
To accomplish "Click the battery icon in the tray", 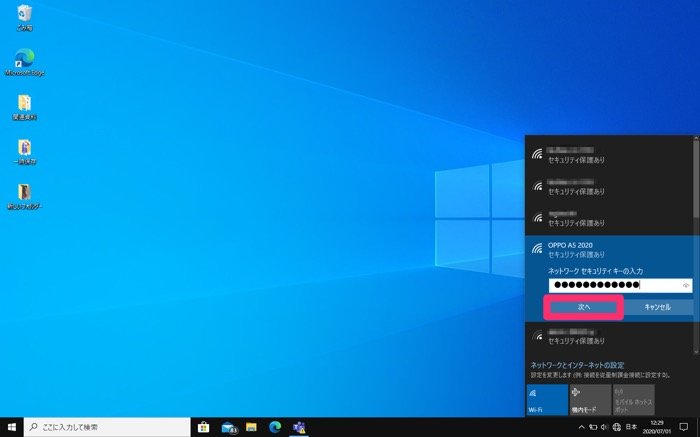I will point(593,427).
